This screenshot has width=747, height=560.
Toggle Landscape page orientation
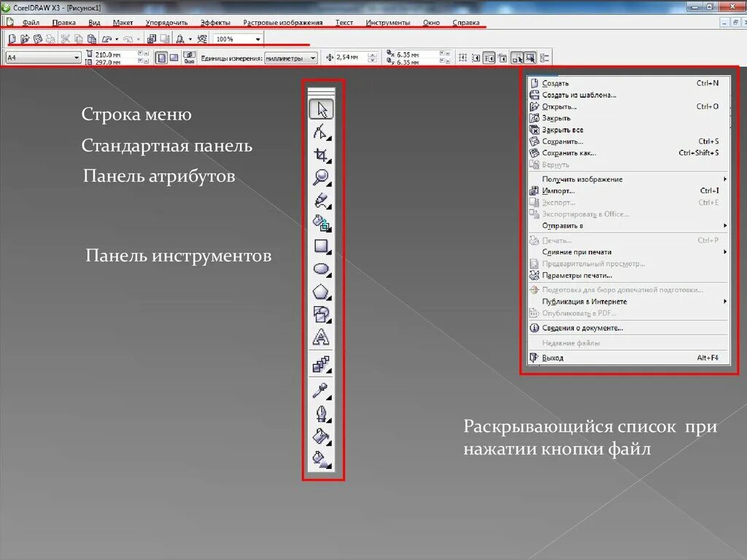pyautogui.click(x=174, y=58)
